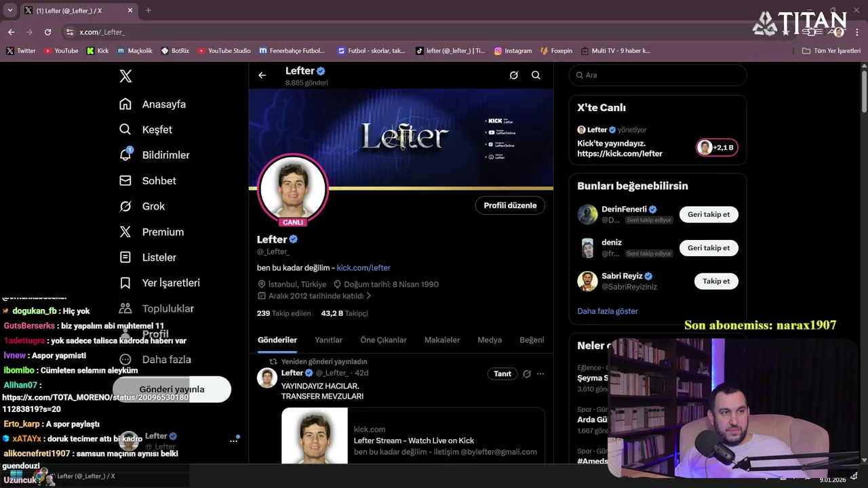This screenshot has height=488, width=868.
Task: Expand Aralık 2012 join date chevron
Action: 369,296
